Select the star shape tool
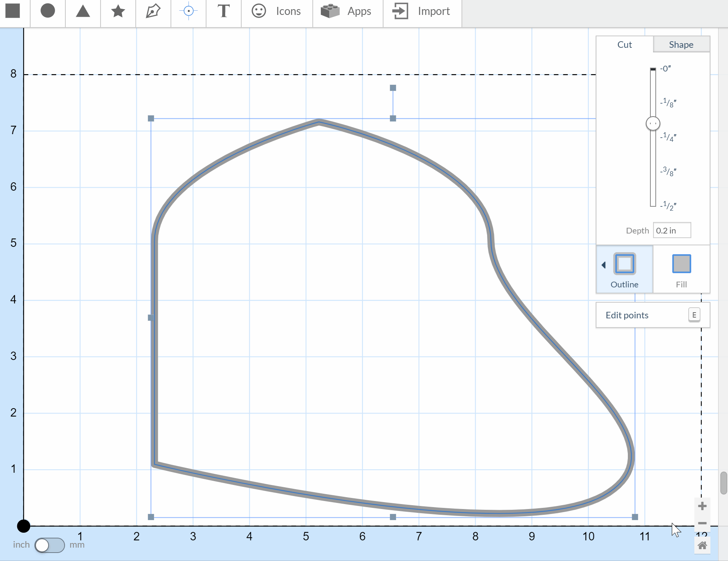The width and height of the screenshot is (728, 561). (x=118, y=11)
